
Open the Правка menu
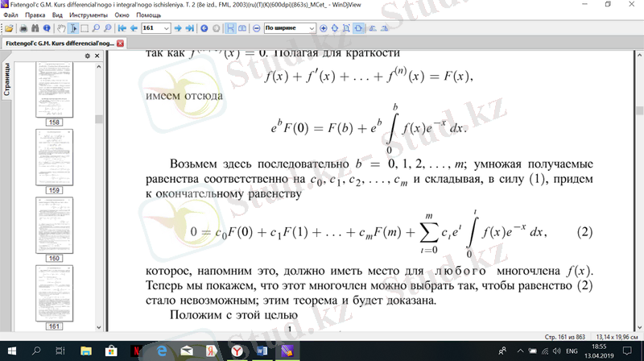click(x=35, y=15)
